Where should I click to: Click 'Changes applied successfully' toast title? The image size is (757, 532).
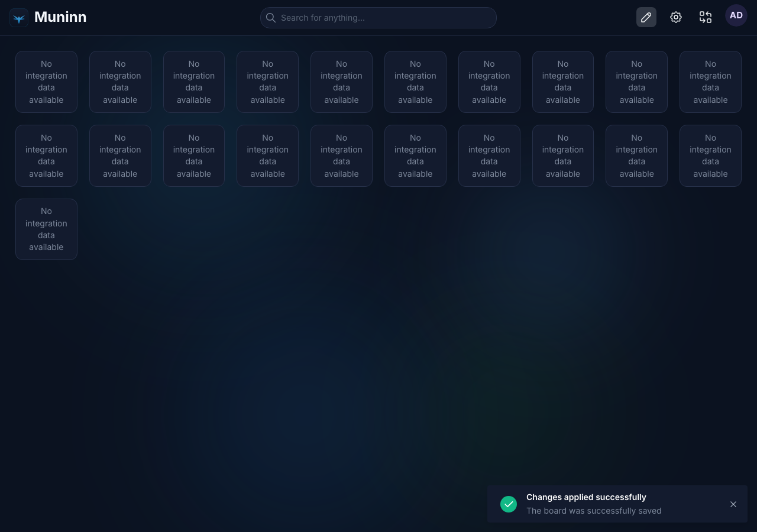586,497
